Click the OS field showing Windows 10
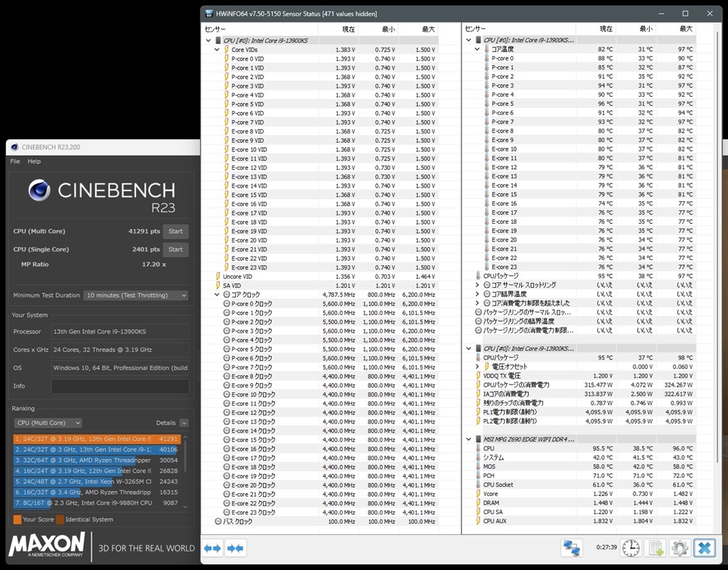 (x=119, y=367)
